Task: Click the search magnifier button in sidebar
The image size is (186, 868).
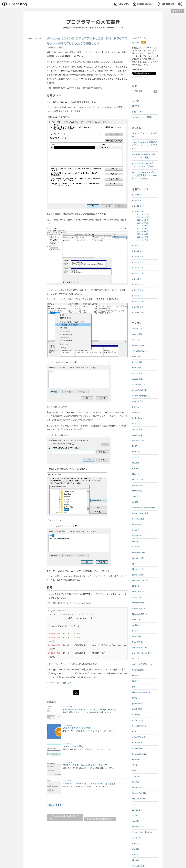Action: (155, 91)
